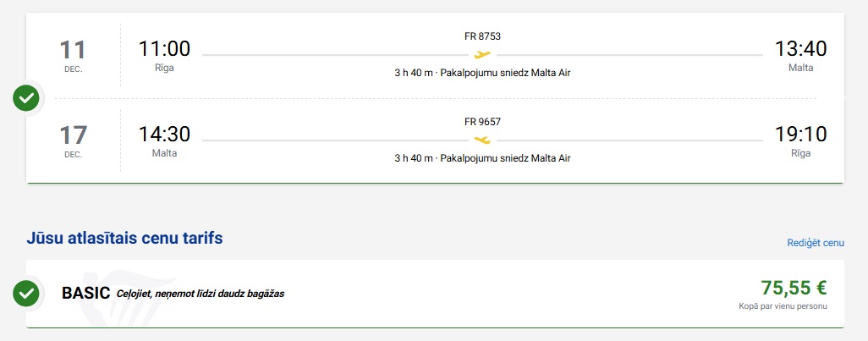Screen dimensions: 868x341
Task: Select flight number FR 8753
Action: [482, 36]
